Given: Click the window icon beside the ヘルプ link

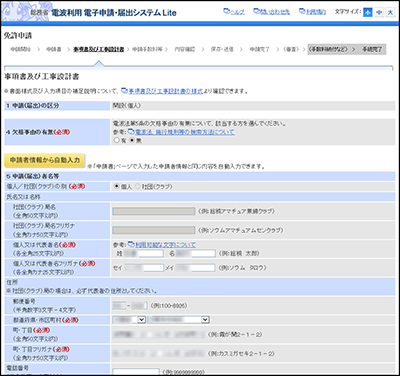Looking at the screenshot, I should click(226, 11).
